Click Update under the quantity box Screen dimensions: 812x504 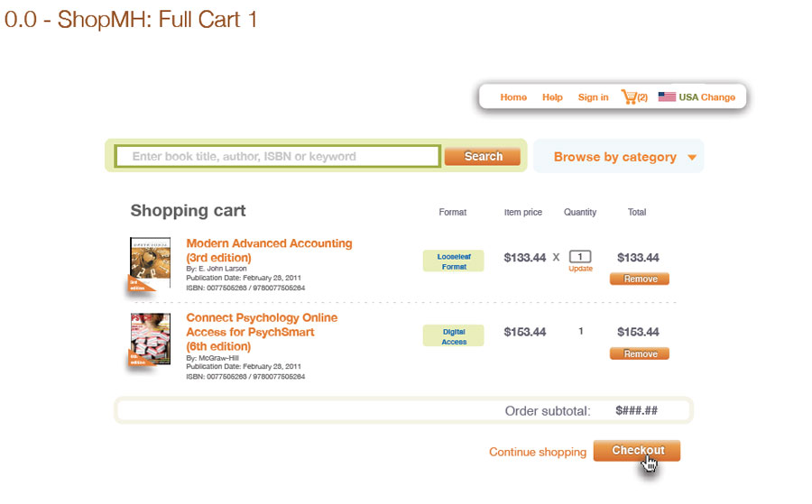tap(580, 269)
